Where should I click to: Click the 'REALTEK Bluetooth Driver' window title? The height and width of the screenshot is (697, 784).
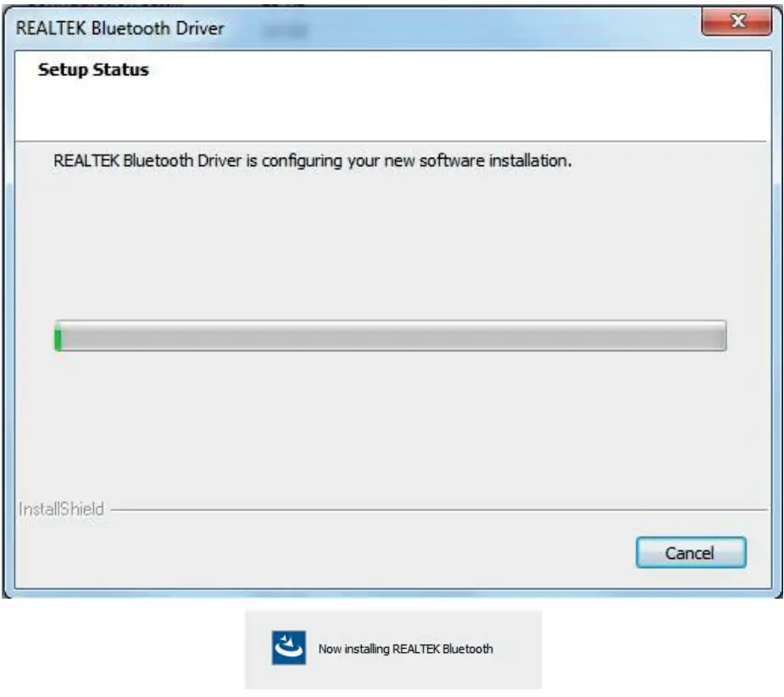point(120,29)
